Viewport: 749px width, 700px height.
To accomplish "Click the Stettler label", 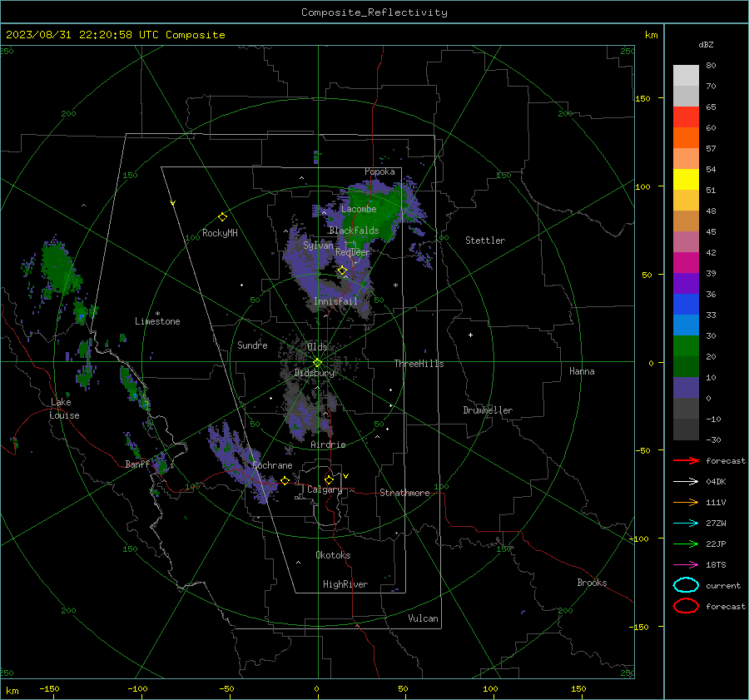I will [x=485, y=241].
